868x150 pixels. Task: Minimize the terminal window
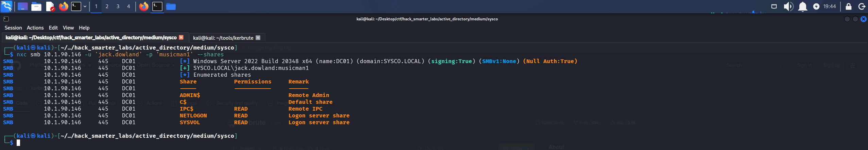847,19
